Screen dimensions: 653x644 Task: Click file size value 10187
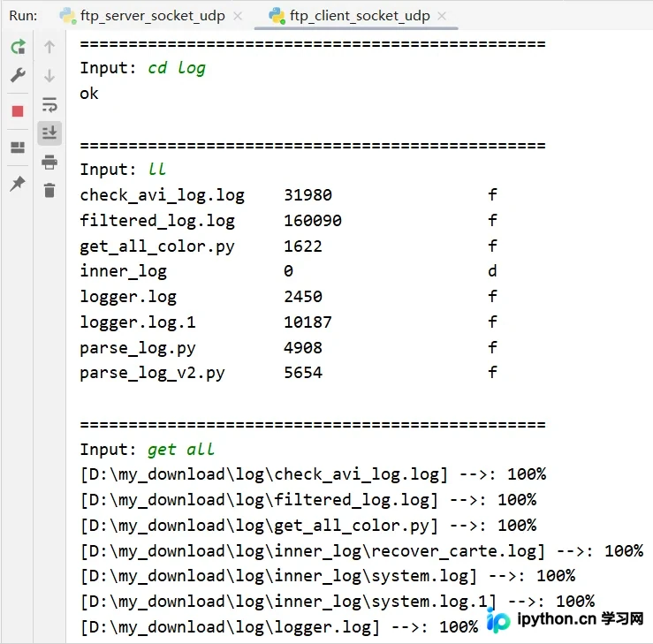[308, 322]
